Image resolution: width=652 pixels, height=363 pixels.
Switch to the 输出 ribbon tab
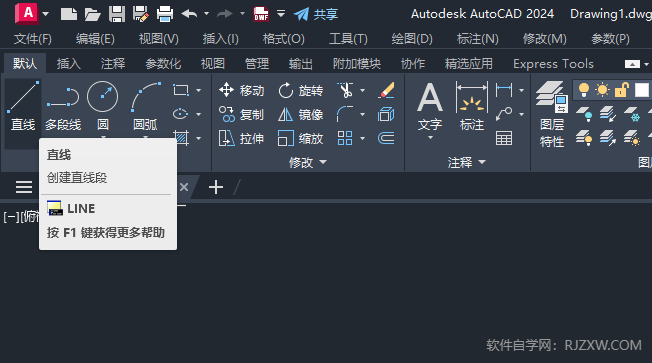[301, 64]
